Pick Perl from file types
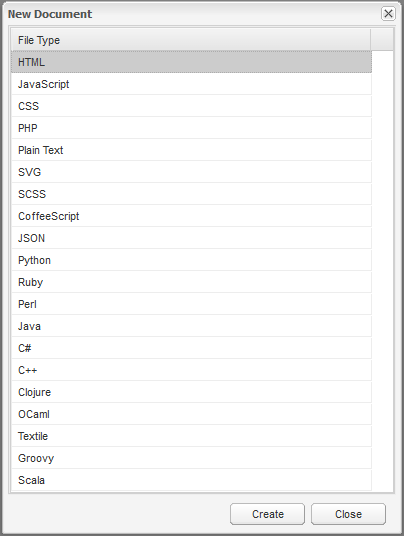The height and width of the screenshot is (536, 404). coord(191,304)
